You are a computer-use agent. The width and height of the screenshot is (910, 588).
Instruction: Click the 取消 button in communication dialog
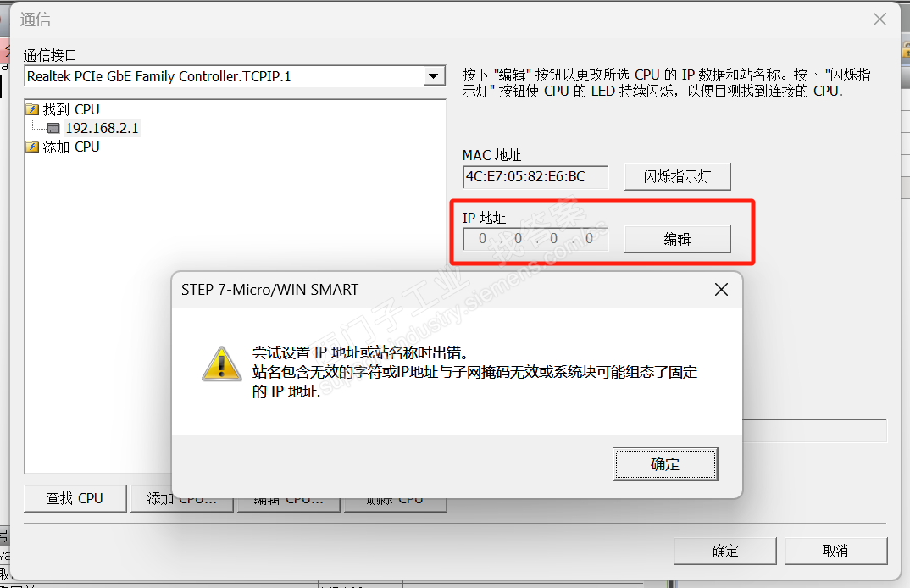[x=835, y=551]
